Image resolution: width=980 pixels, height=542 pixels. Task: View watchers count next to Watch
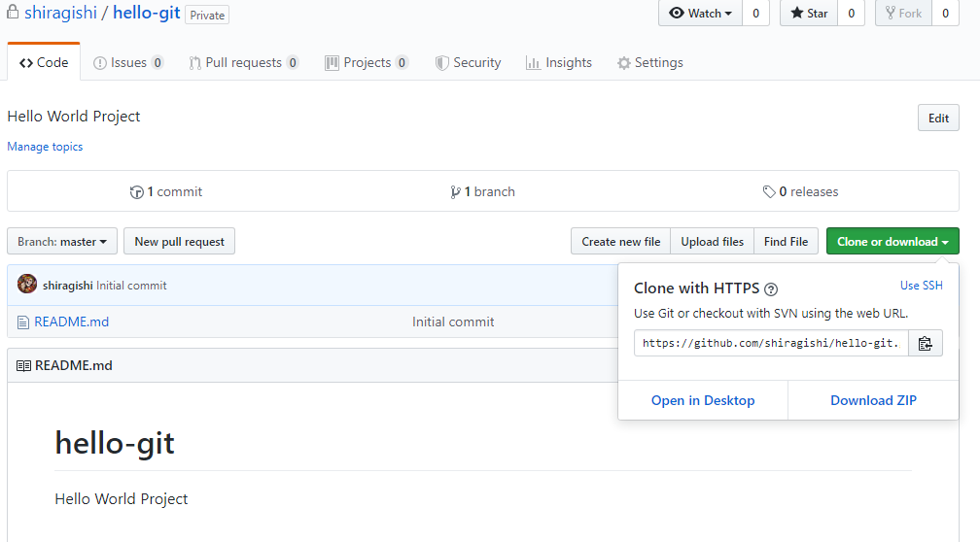pos(755,14)
